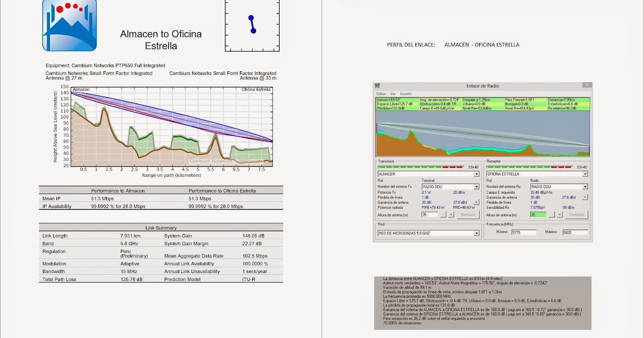644x338 pixels.
Task: Increase transmitter antenna height
Action: [x=451, y=215]
